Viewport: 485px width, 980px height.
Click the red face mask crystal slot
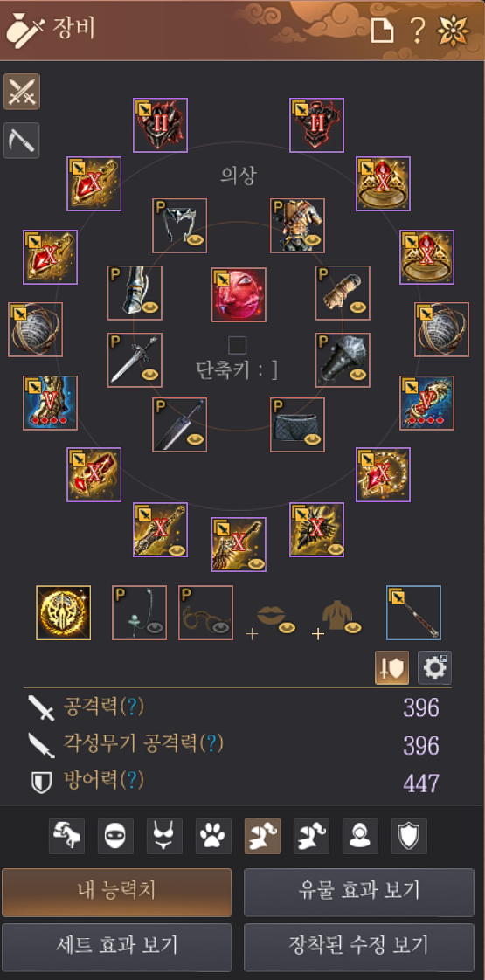coord(239,294)
